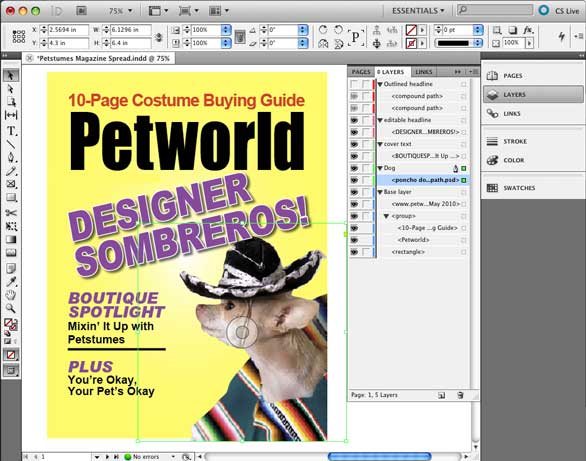
Task: Open the Arrange Documents dropdown
Action: 219,11
